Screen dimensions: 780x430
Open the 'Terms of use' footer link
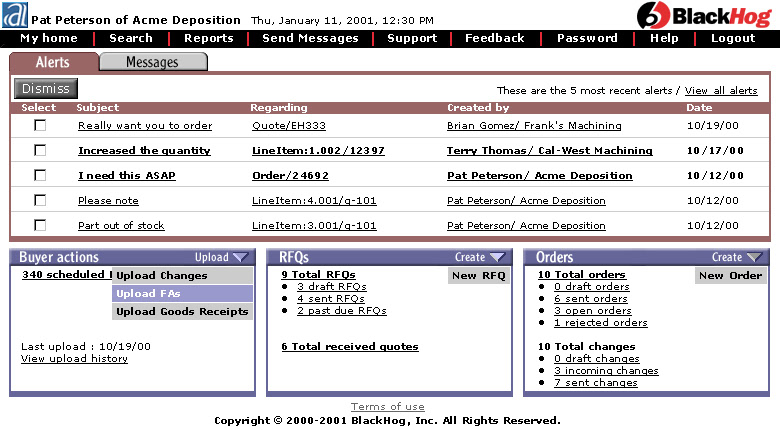388,407
